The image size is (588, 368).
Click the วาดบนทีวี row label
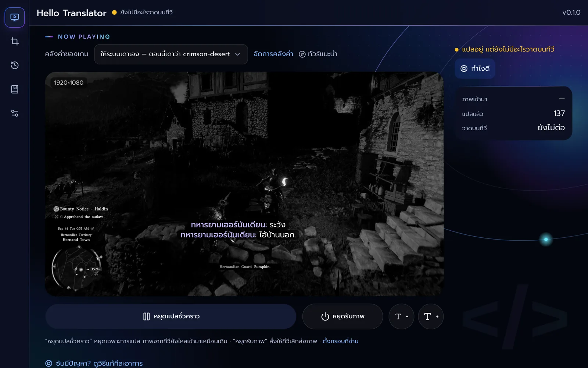(474, 128)
